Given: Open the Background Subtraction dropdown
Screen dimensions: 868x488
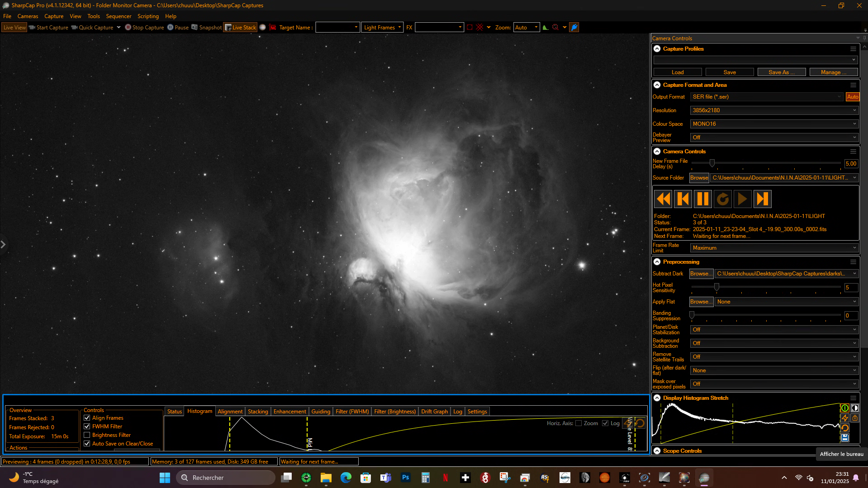Looking at the screenshot, I should pos(774,343).
